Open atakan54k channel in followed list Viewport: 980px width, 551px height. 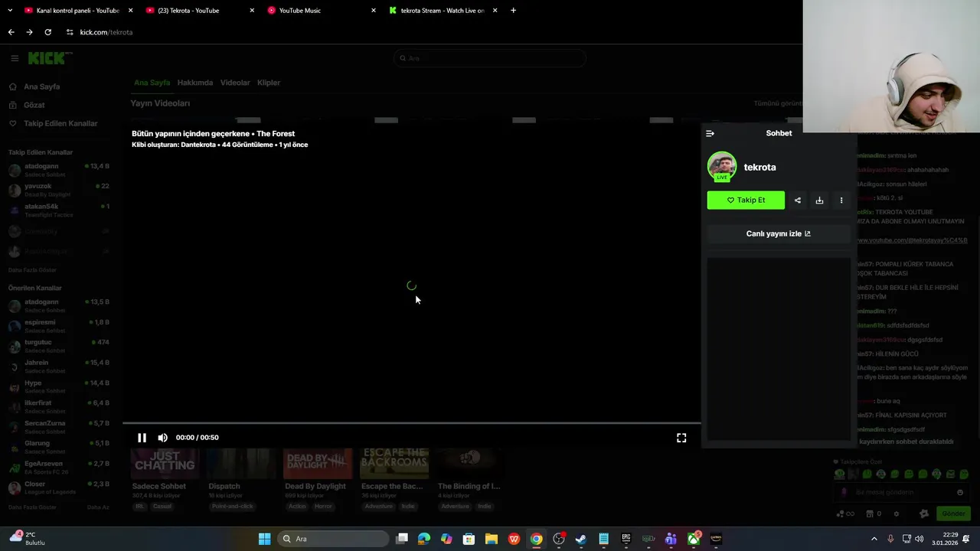click(x=59, y=210)
